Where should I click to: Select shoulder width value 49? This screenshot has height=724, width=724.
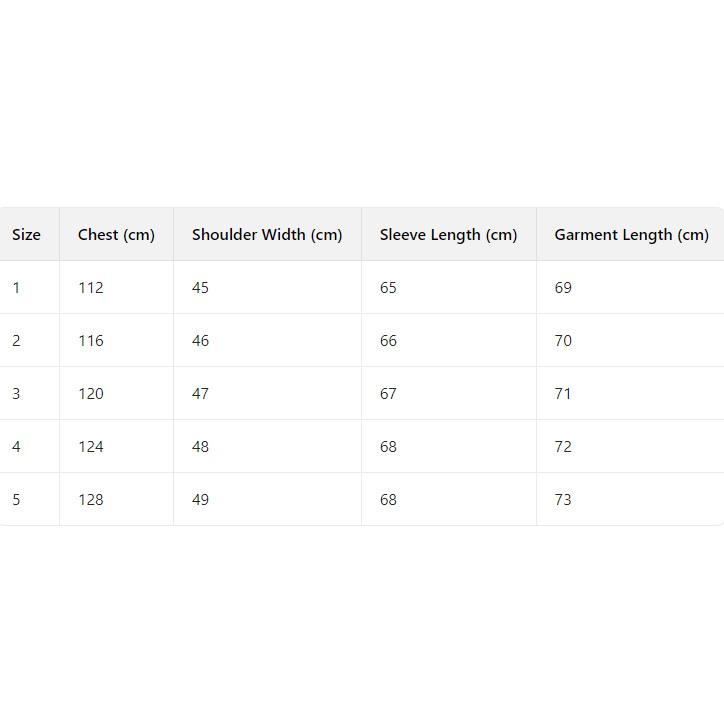coord(201,500)
